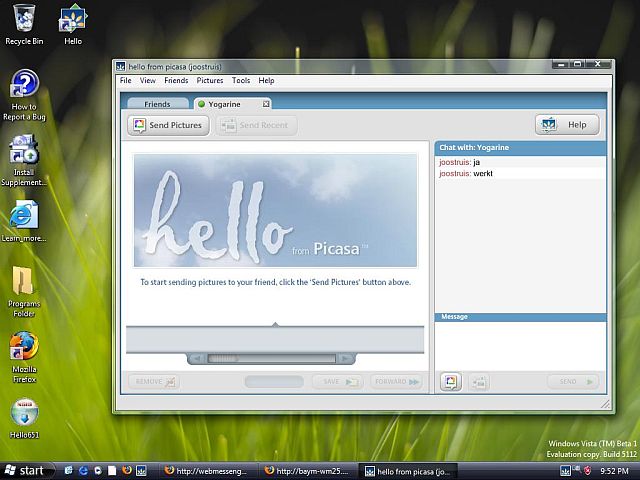Click the picture tray scrollbar thumb
The height and width of the screenshot is (480, 640).
click(223, 358)
